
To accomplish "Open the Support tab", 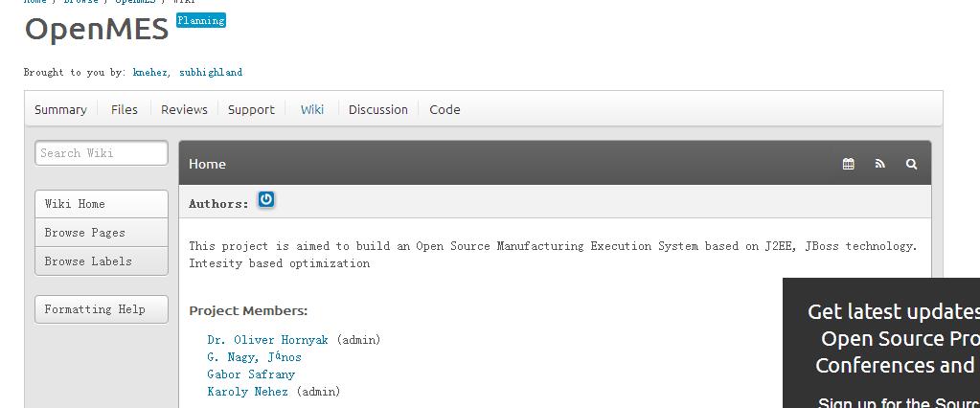I will coord(251,109).
